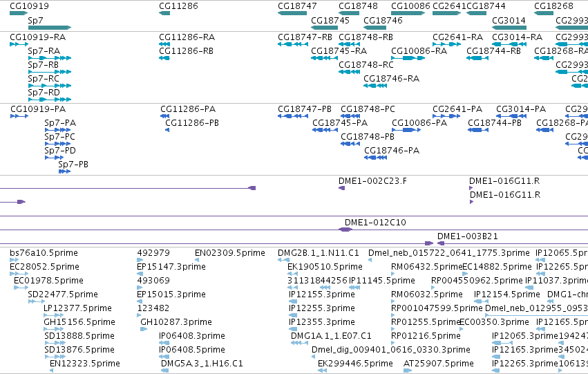Click the Sp7-PC protein label

pyautogui.click(x=59, y=137)
